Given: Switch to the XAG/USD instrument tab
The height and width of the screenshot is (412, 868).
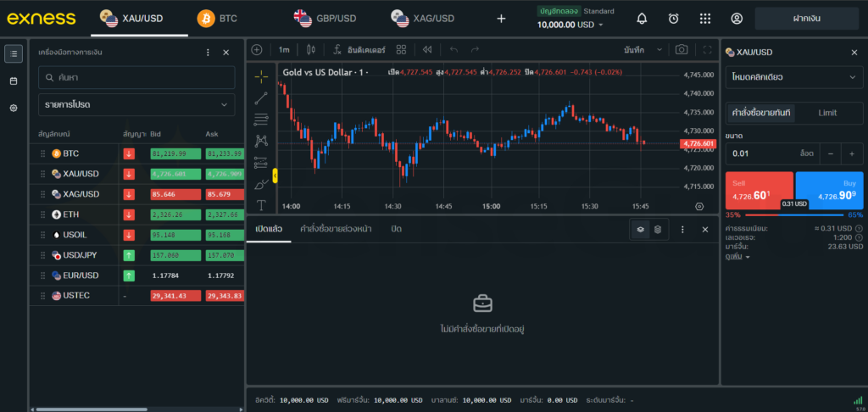Looking at the screenshot, I should [423, 19].
